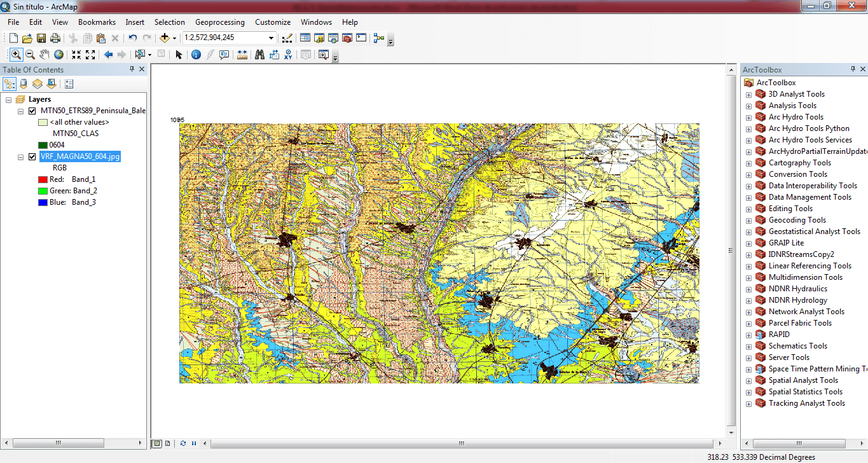
Task: Select the Pan hand tool
Action: 44,55
